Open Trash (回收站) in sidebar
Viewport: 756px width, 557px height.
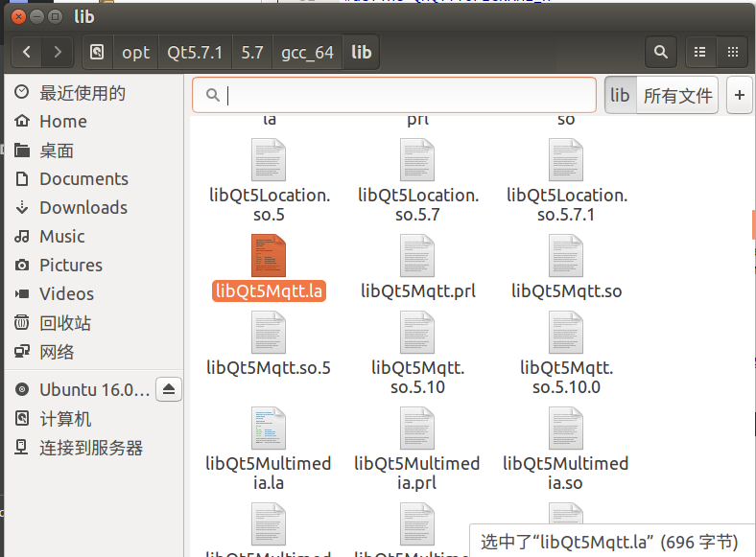coord(94,323)
